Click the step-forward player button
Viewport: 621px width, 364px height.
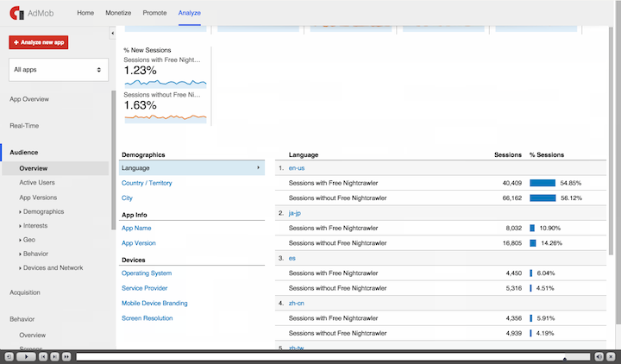point(54,357)
